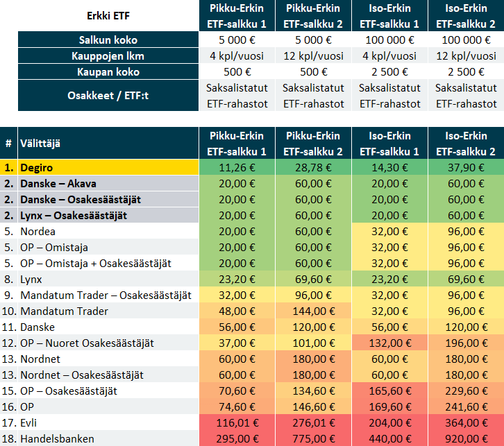The width and height of the screenshot is (504, 446).
Task: Click the 134,60 € OP – Osakesäästäjät cell
Action: (x=313, y=391)
